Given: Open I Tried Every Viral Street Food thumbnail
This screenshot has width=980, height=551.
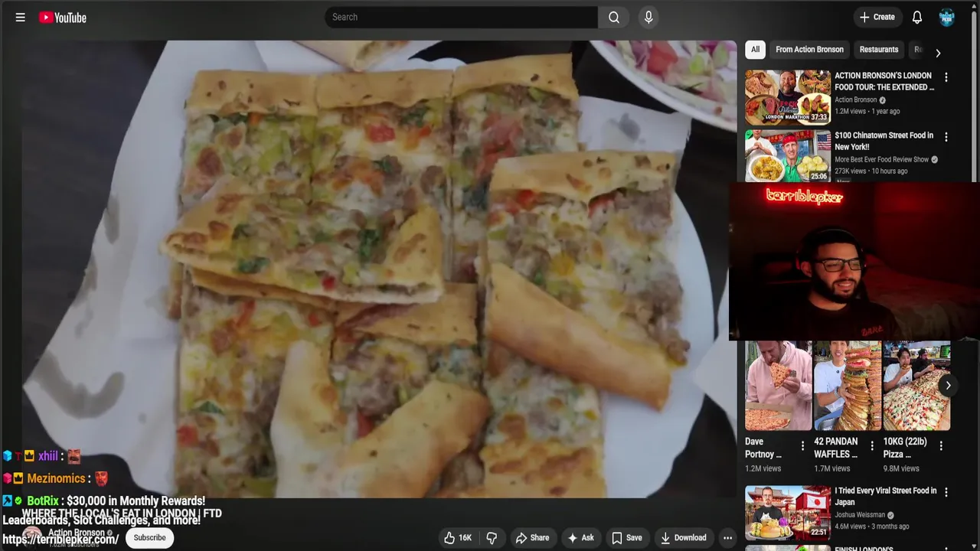Looking at the screenshot, I should coord(788,512).
